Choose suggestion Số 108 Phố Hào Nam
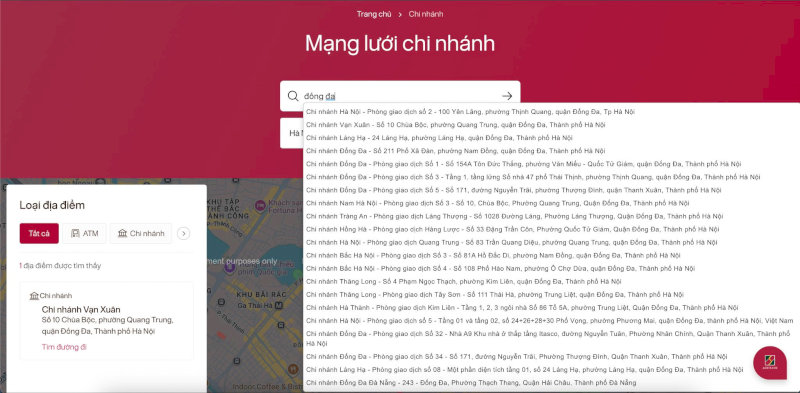Screen dimensions: 800x393 (501, 268)
